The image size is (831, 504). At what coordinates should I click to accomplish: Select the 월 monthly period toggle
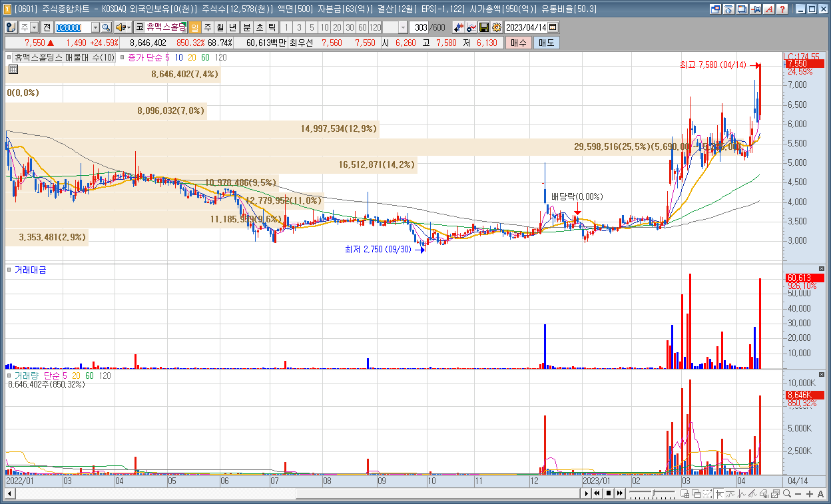220,27
